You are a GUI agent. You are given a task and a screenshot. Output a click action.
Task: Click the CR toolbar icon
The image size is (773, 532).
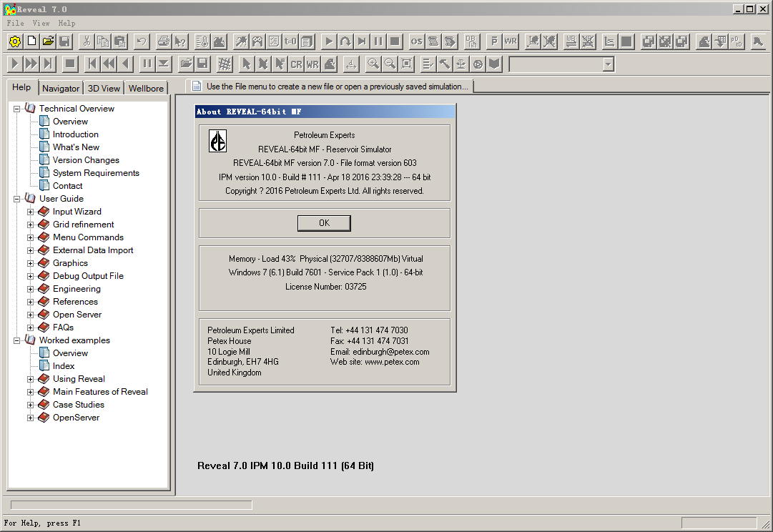point(296,64)
